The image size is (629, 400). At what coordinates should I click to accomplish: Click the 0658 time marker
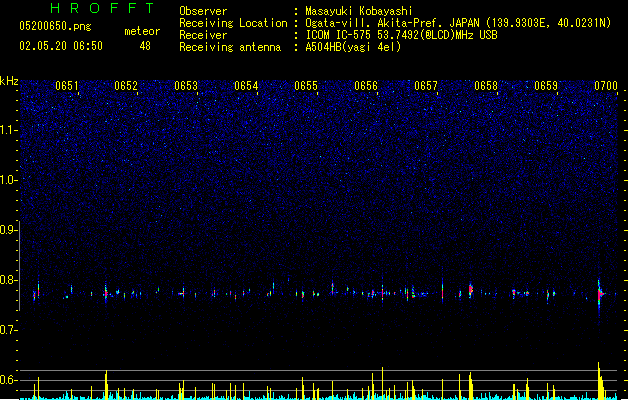point(486,86)
